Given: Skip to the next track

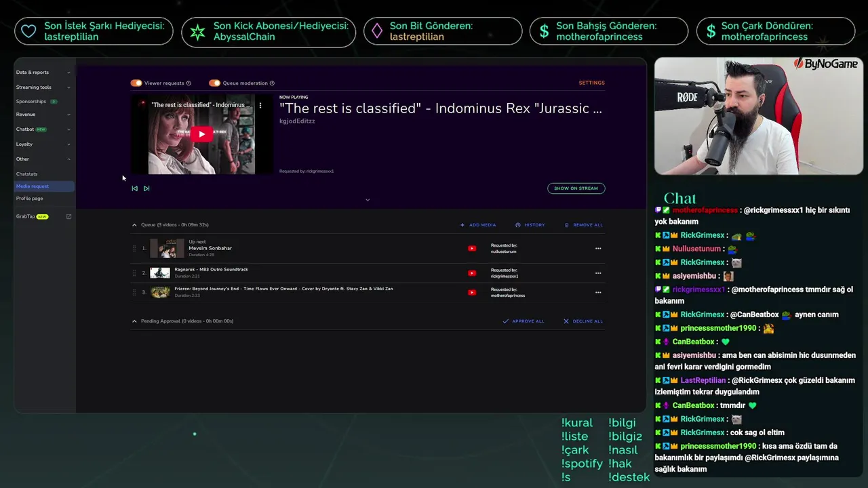Looking at the screenshot, I should point(146,188).
